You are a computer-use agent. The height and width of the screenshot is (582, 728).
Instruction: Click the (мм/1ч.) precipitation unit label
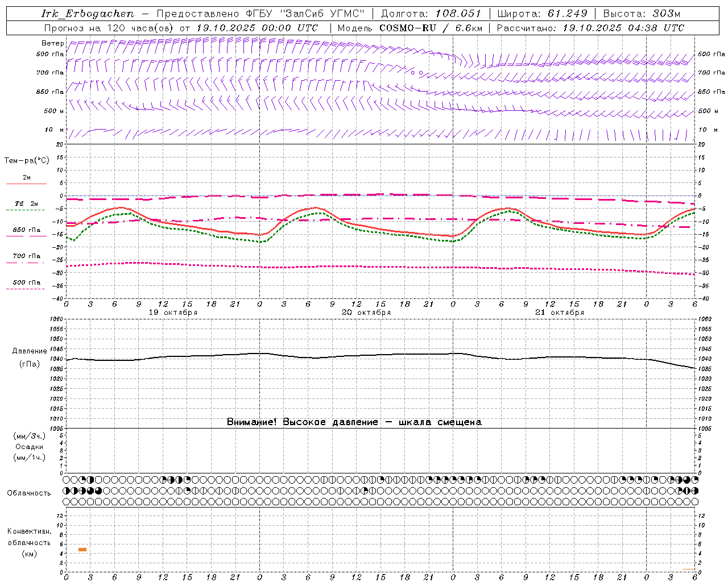30,458
